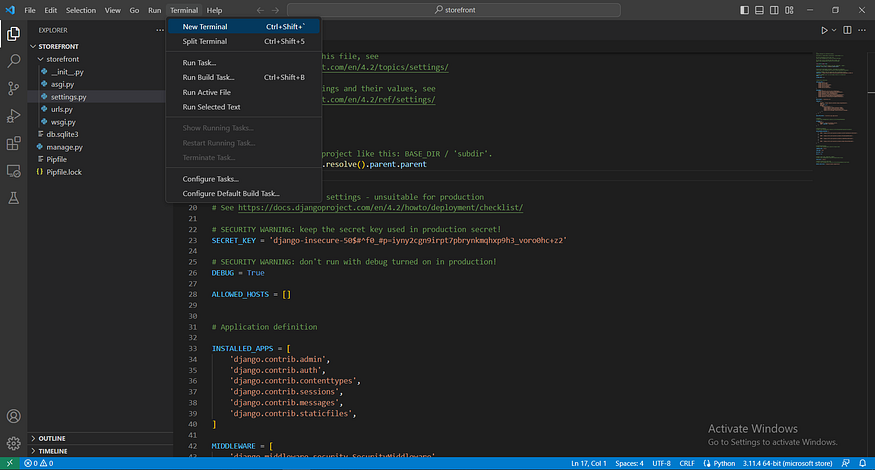Open the Source Control view
Viewport: 875px width, 470px height.
(x=14, y=88)
